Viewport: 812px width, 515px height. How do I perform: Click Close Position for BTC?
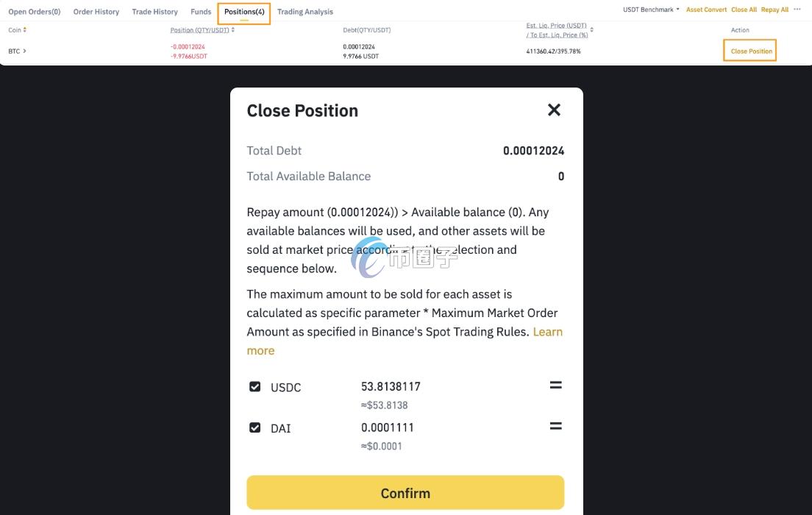coord(751,51)
